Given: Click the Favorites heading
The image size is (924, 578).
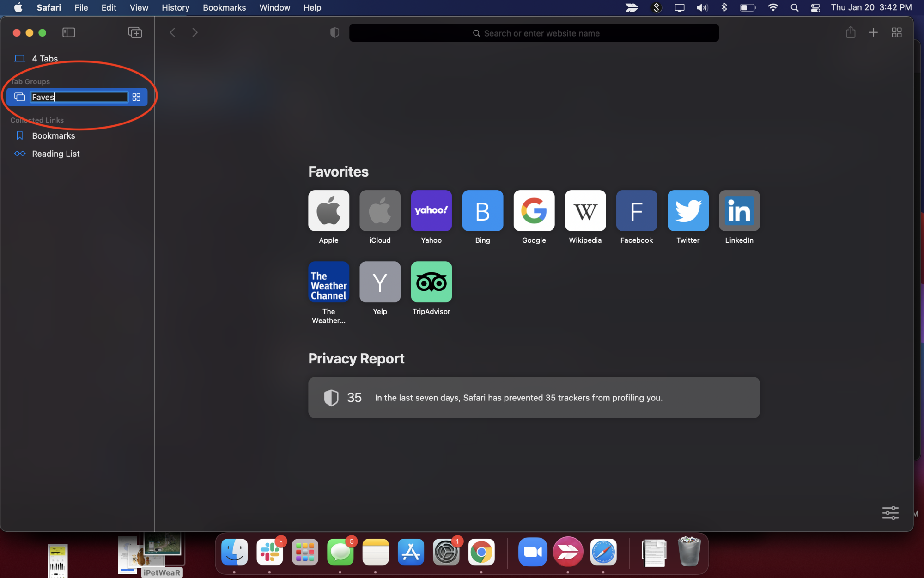Looking at the screenshot, I should click(x=338, y=172).
